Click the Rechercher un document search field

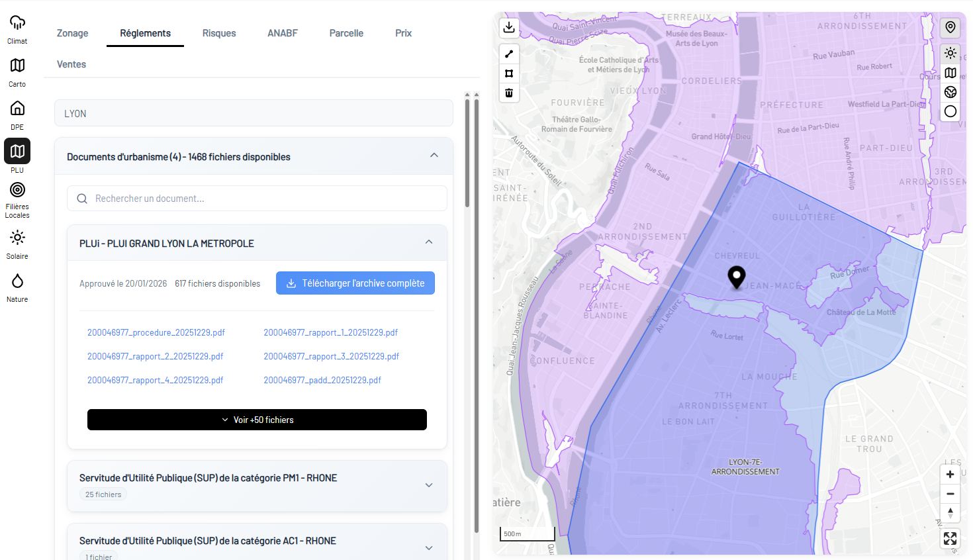coord(257,199)
